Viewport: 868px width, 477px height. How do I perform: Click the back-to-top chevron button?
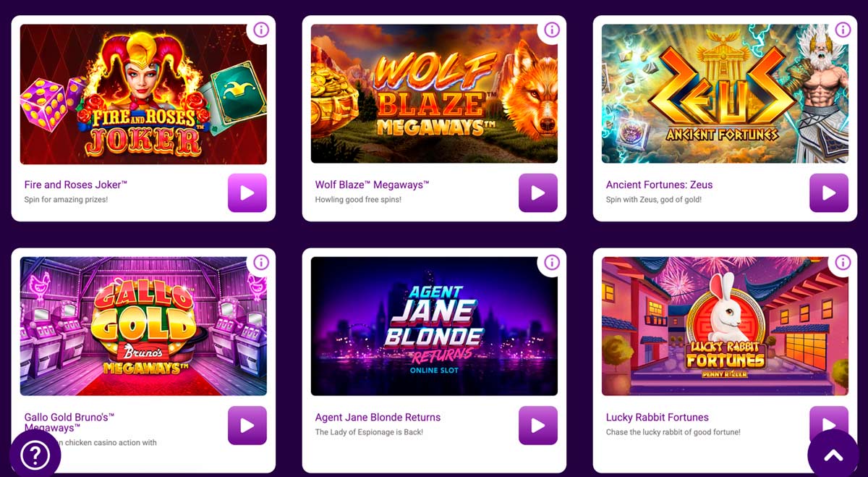[833, 455]
